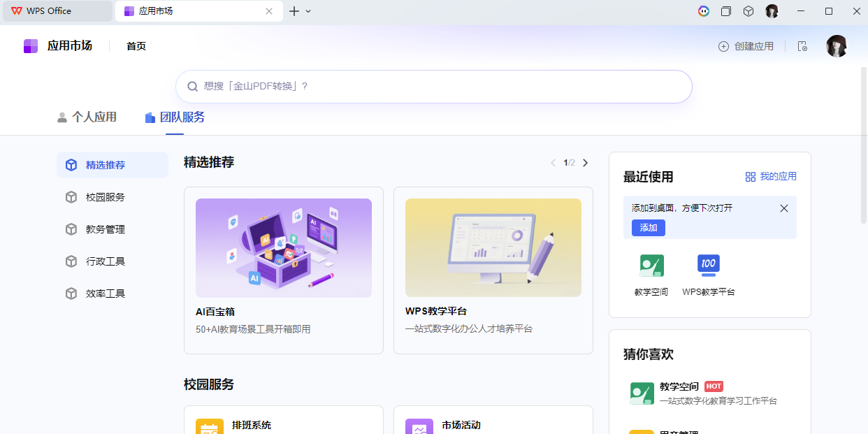Viewport: 868px width, 434px height.
Task: Go to previous page of 精选推荐
Action: pos(554,163)
